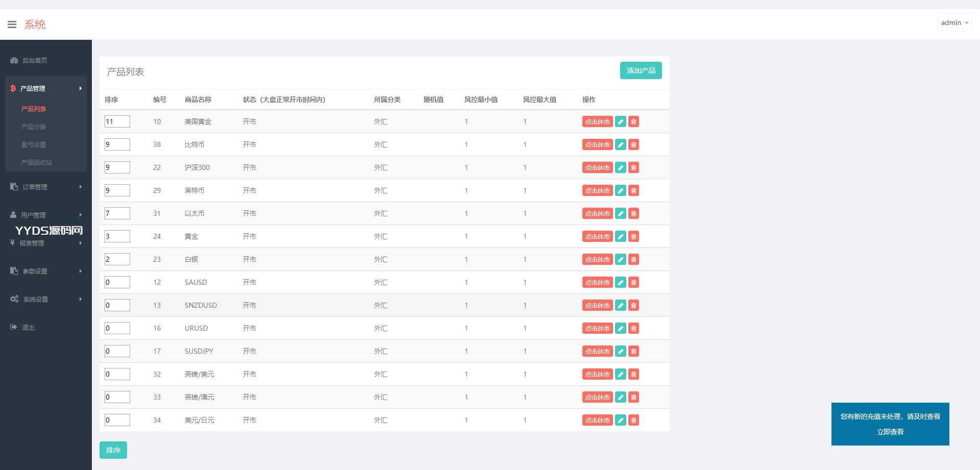The height and width of the screenshot is (470, 980).
Task: Toggle 点击休市 for the 黄金 product
Action: point(597,236)
